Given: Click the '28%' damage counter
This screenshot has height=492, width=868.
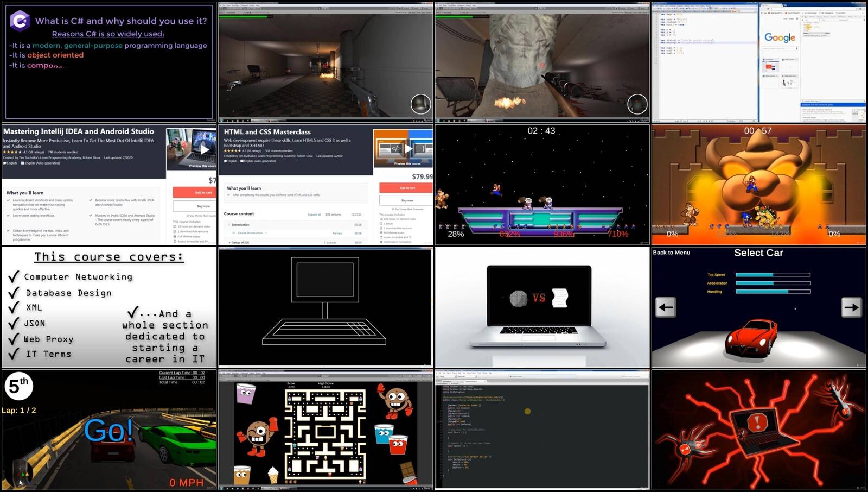Looking at the screenshot, I should (x=456, y=234).
